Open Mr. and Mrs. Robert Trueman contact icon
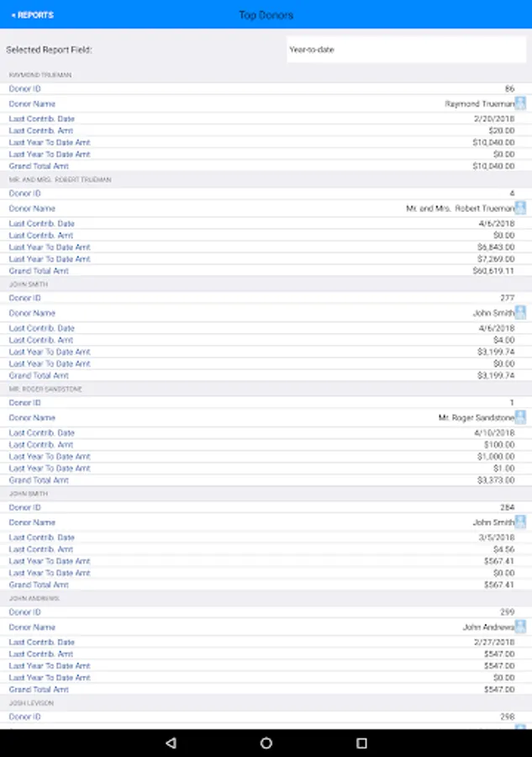 pyautogui.click(x=520, y=208)
